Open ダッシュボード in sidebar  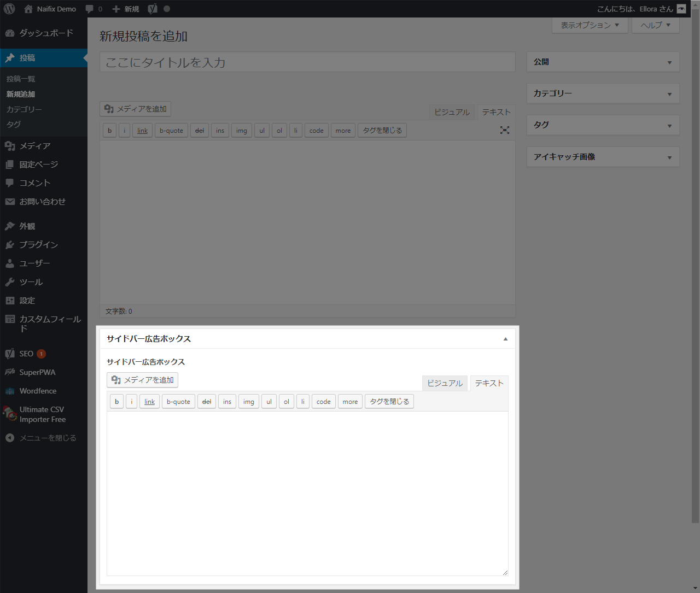point(44,33)
